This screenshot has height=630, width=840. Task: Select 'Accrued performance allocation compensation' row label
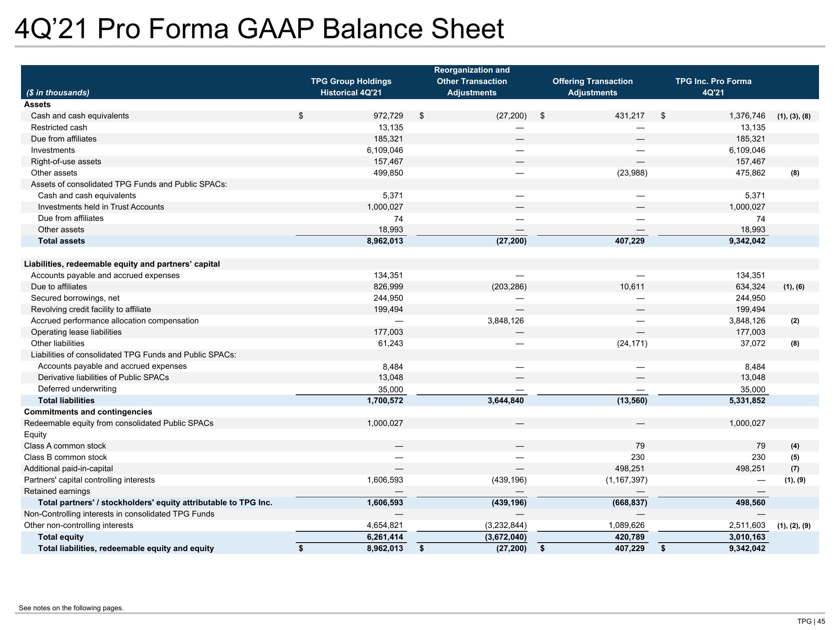coord(115,320)
